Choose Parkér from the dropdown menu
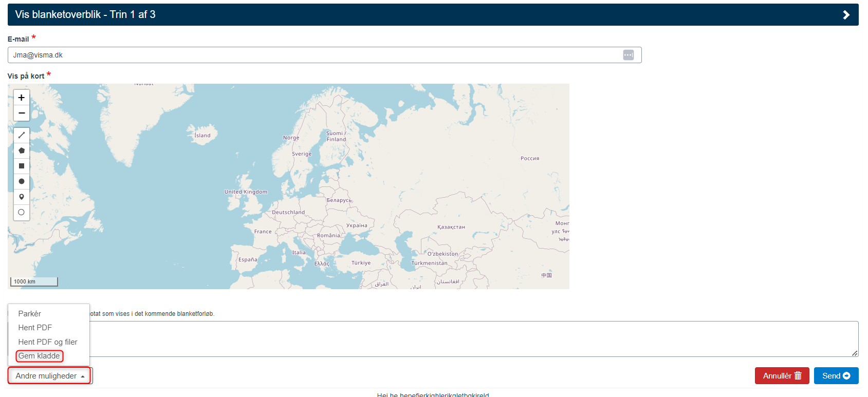 tap(30, 313)
